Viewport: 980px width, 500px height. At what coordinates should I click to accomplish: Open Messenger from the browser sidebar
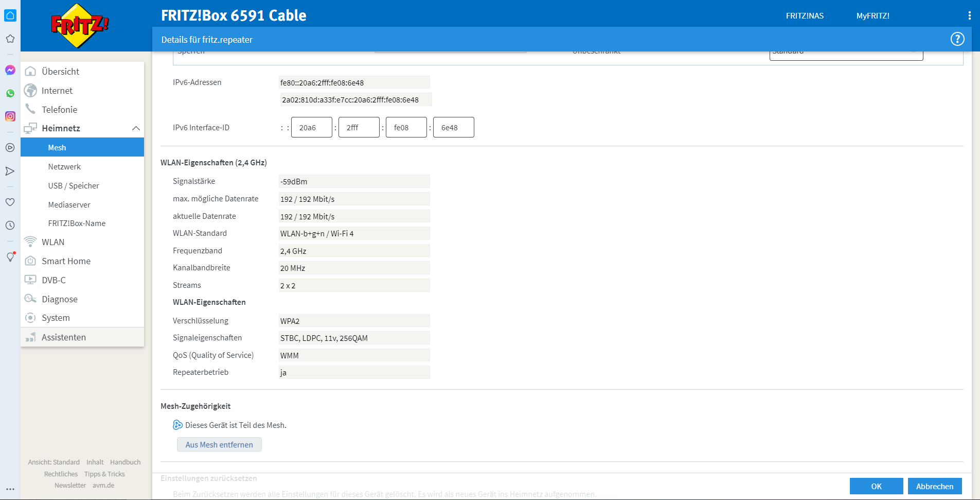coord(10,70)
